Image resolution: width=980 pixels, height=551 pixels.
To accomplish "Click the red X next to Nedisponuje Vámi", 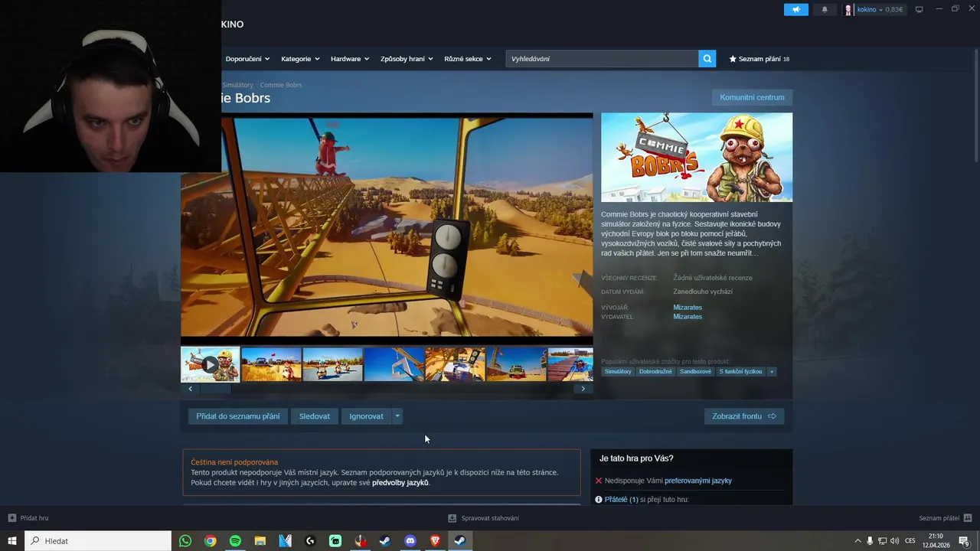I will (x=599, y=481).
